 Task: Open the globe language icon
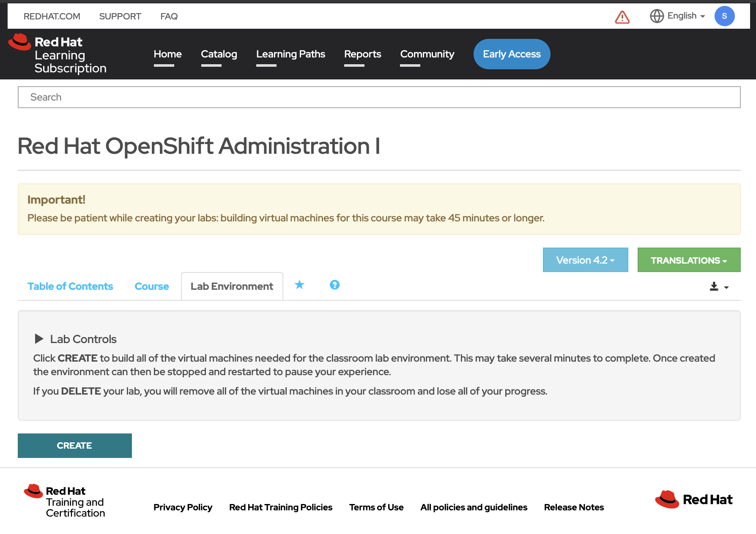(656, 16)
